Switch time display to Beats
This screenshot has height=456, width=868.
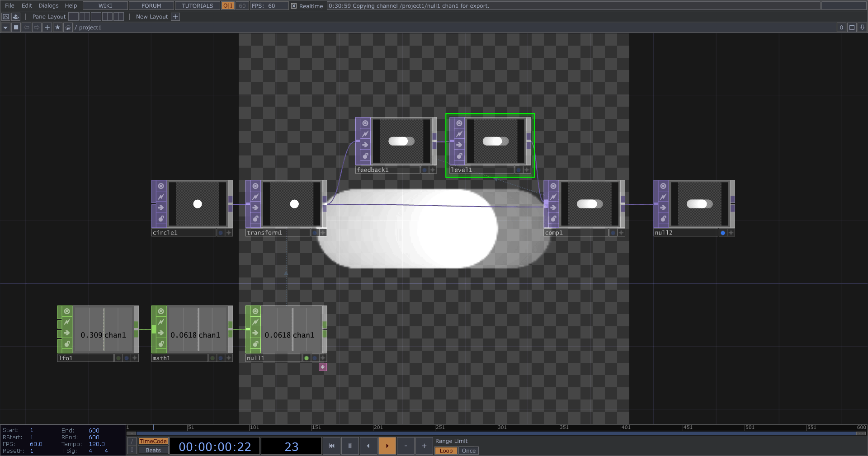pyautogui.click(x=153, y=451)
